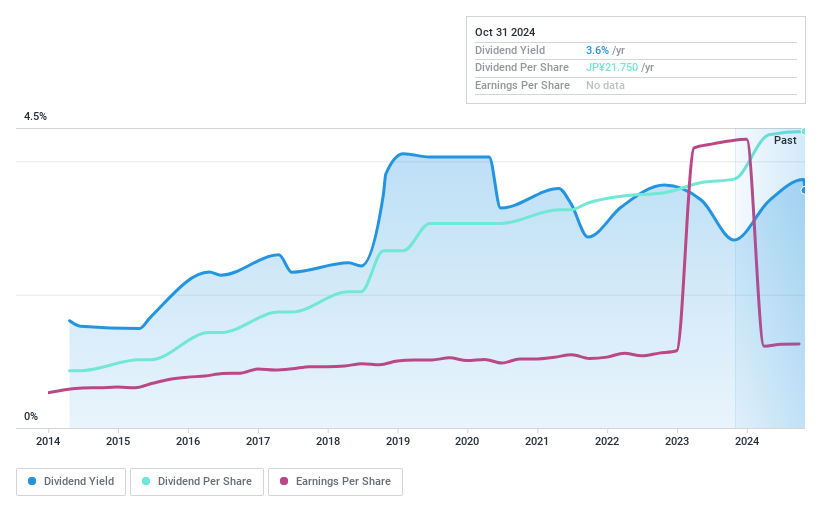821x508 pixels.
Task: Click the JP¥21.750 dividend per share value
Action: click(612, 68)
